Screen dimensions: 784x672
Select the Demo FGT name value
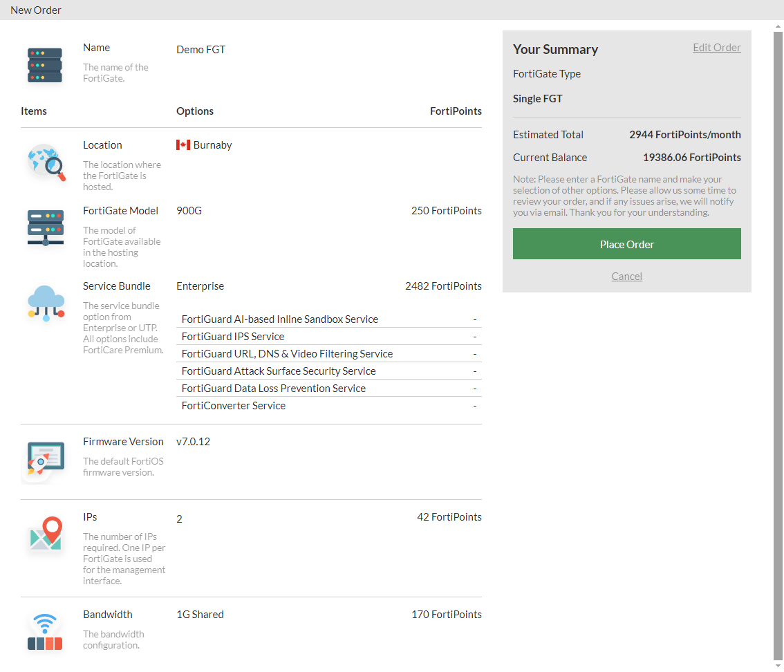(x=200, y=49)
